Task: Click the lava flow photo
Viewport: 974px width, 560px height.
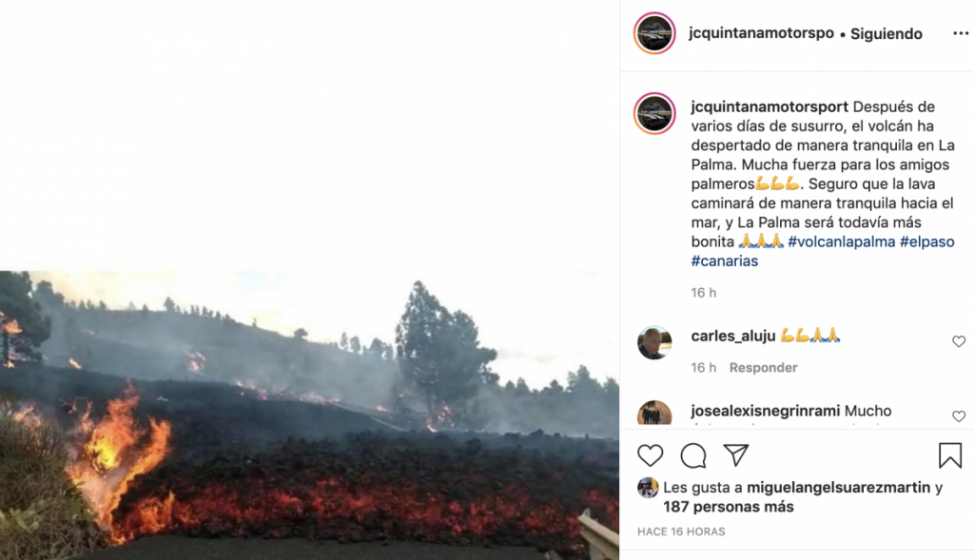Action: pyautogui.click(x=309, y=415)
